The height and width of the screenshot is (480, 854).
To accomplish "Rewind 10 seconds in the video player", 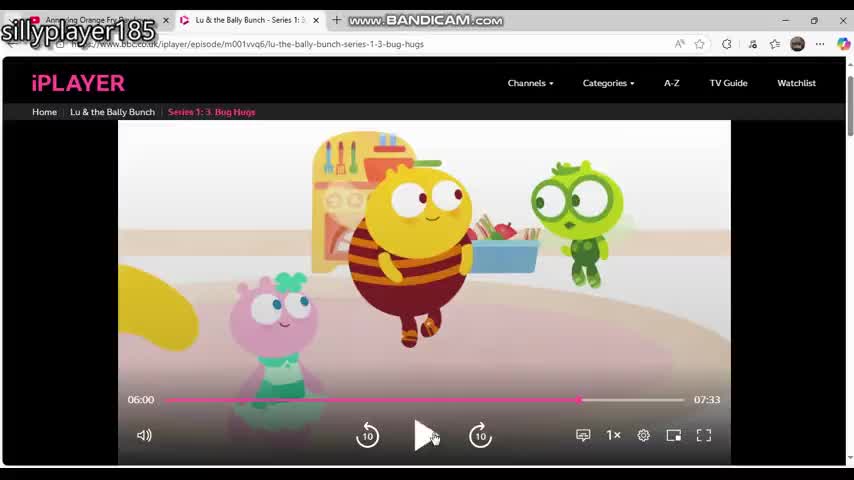I will (368, 435).
